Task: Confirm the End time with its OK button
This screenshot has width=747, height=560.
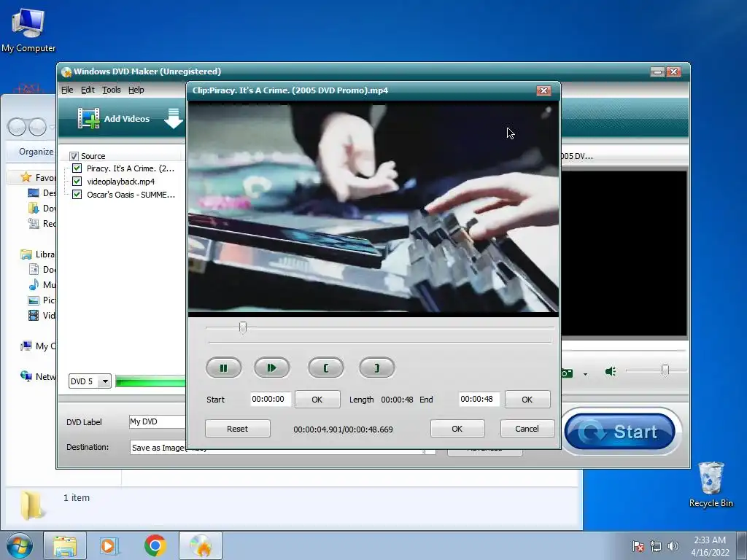Action: 527,400
